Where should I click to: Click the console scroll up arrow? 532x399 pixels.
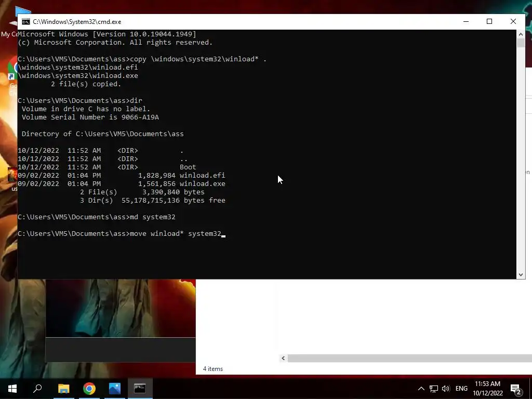click(x=521, y=34)
